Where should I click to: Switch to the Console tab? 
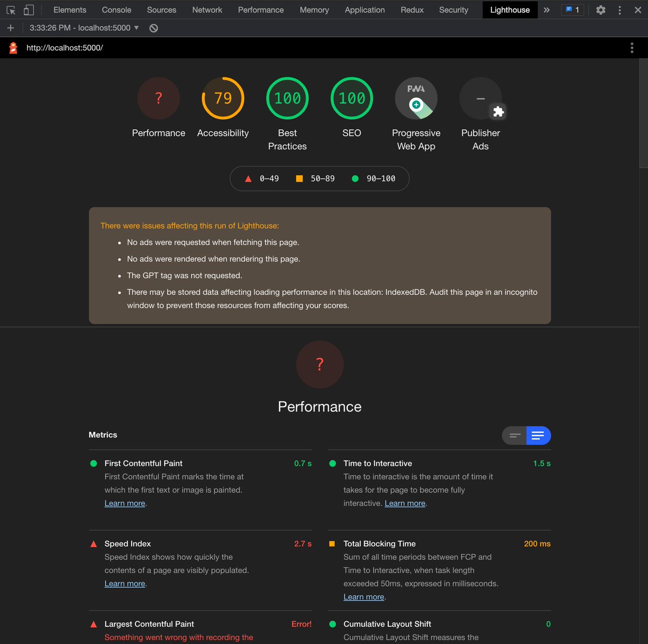[117, 10]
